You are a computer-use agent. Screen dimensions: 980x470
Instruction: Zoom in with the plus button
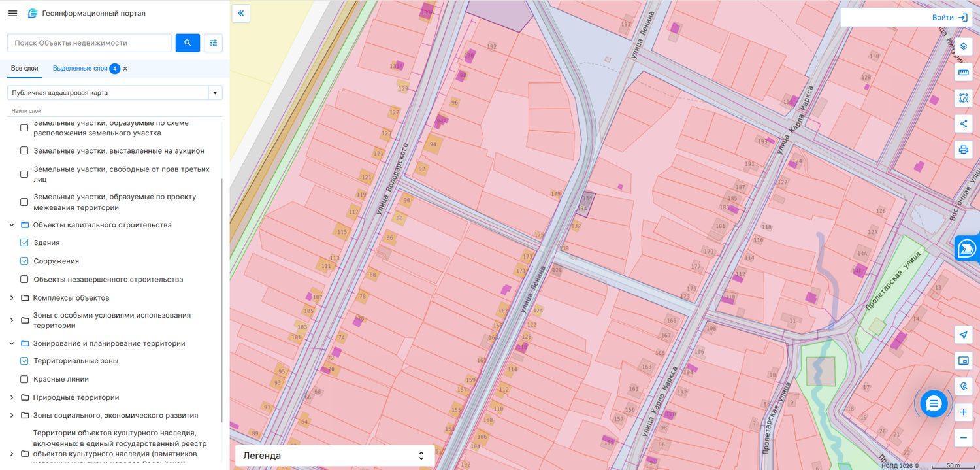click(x=963, y=412)
